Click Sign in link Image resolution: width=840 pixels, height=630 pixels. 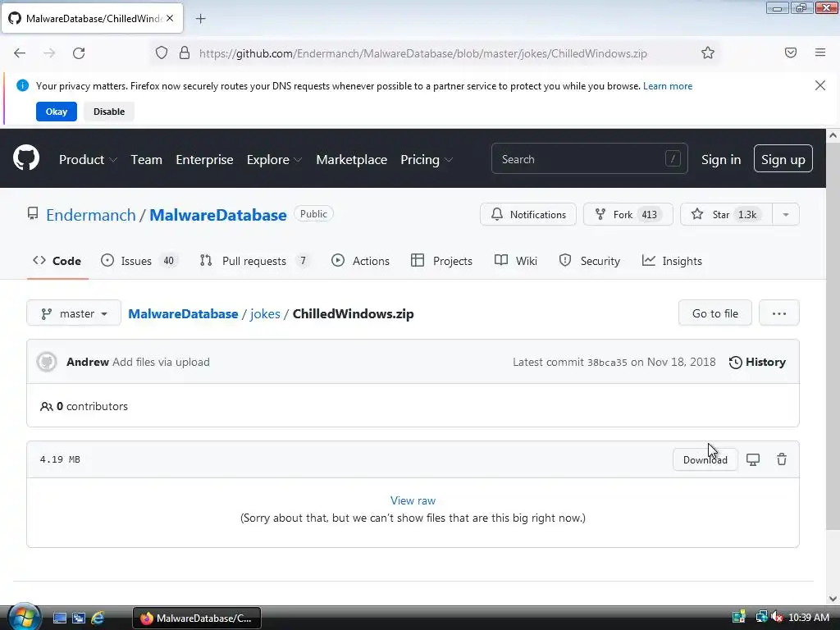(x=721, y=160)
